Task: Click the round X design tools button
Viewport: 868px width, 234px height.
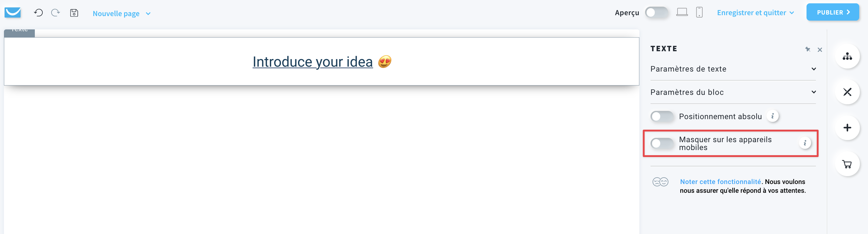Action: click(847, 92)
